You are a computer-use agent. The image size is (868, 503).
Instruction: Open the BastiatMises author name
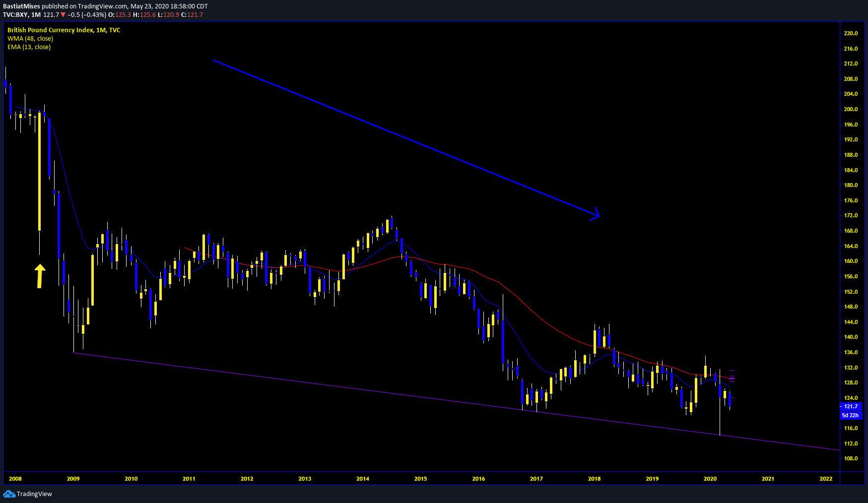coord(21,6)
